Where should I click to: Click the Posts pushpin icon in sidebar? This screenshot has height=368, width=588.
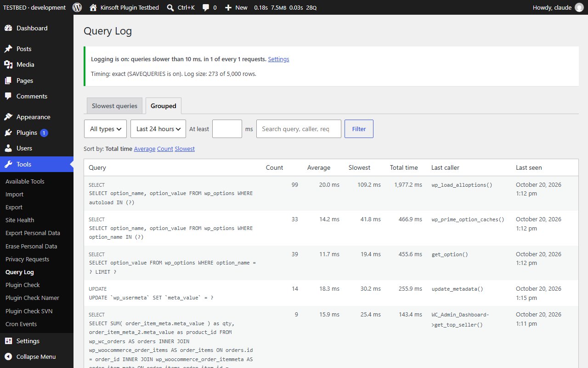(8, 49)
